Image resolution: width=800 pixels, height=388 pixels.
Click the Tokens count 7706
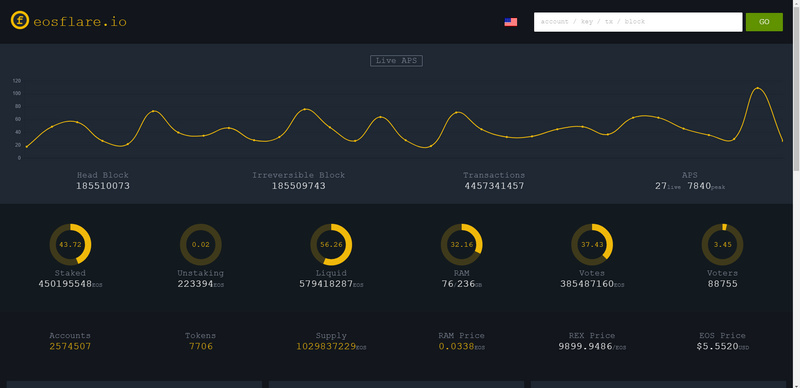tap(201, 347)
